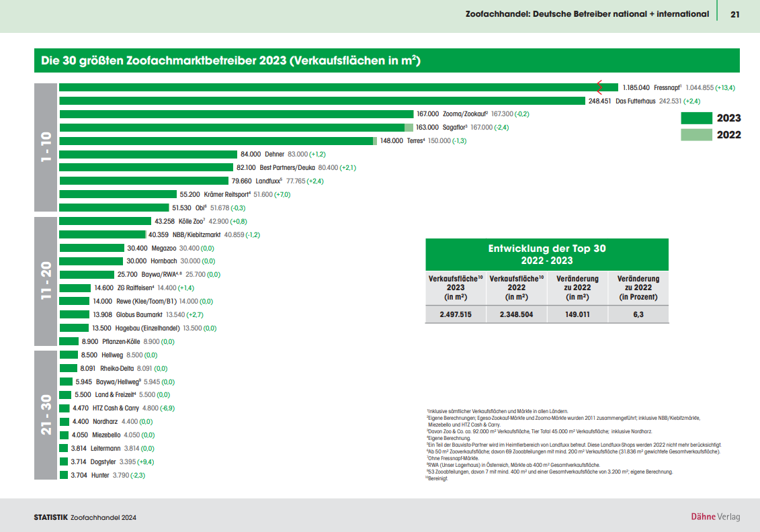This screenshot has height=532, width=760.
Task: Click the "Land & Freizeit" label
Action: 116,395
